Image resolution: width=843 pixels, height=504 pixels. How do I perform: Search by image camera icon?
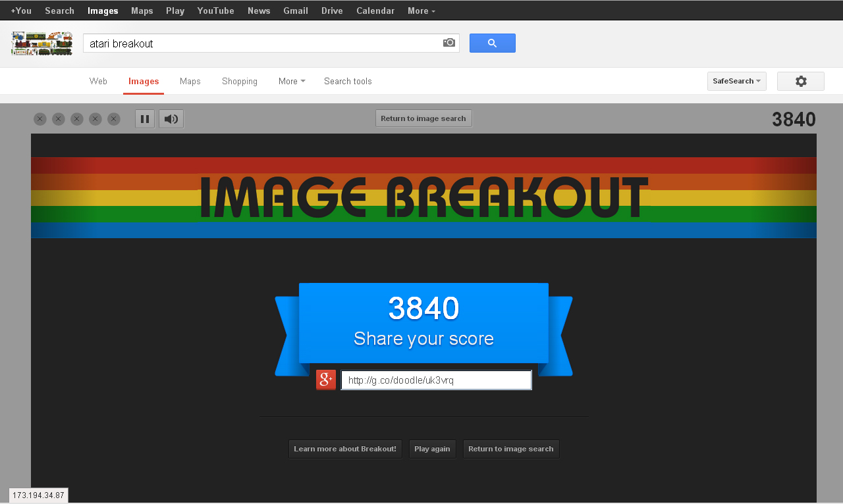click(x=449, y=43)
